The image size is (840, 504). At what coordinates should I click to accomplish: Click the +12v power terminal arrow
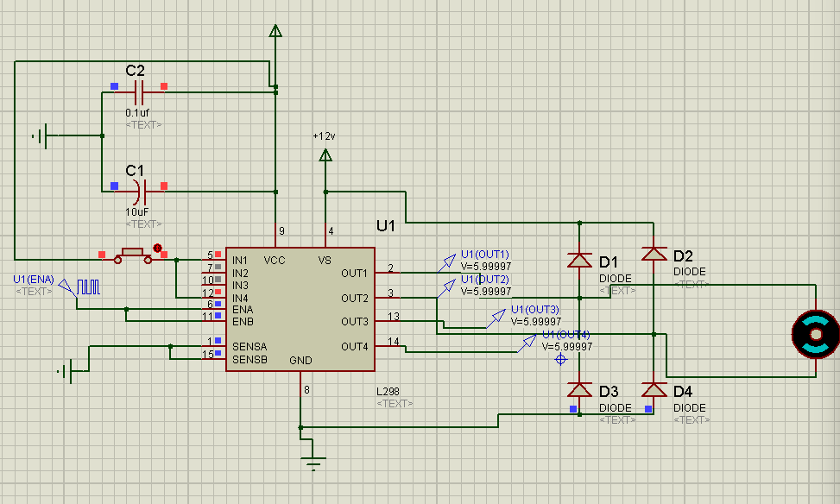325,155
